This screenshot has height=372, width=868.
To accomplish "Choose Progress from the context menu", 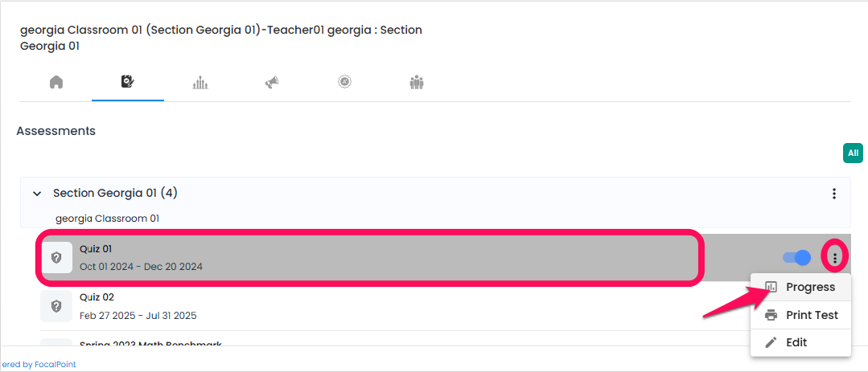I will (x=800, y=287).
